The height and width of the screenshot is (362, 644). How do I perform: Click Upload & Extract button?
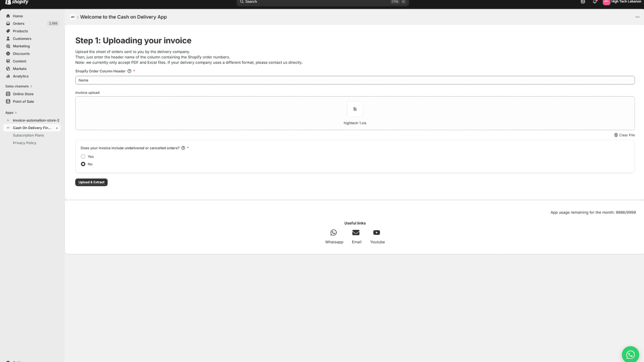[91, 182]
